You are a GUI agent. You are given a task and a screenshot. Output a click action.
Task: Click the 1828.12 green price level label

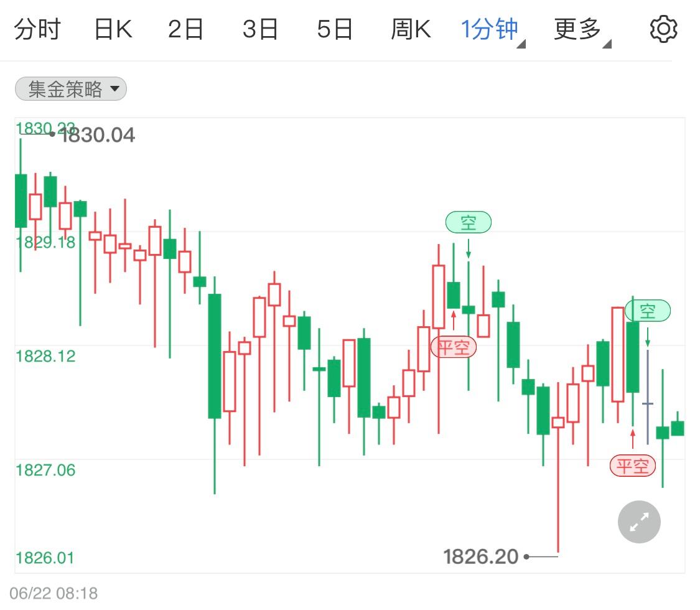pos(46,357)
